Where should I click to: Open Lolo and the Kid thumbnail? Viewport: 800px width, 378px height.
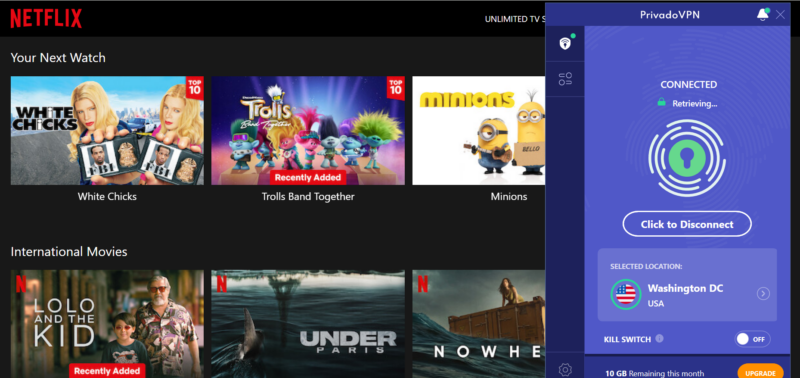(x=107, y=324)
